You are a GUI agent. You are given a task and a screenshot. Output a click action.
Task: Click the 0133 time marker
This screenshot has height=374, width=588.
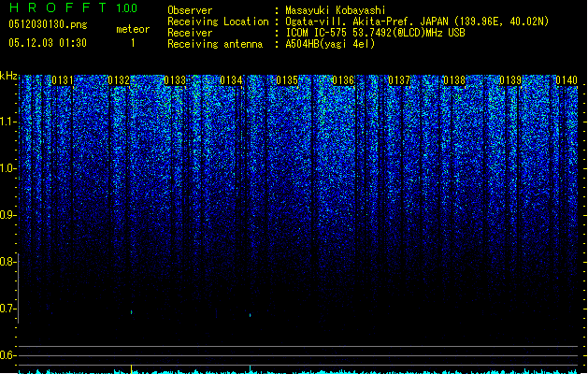175,80
